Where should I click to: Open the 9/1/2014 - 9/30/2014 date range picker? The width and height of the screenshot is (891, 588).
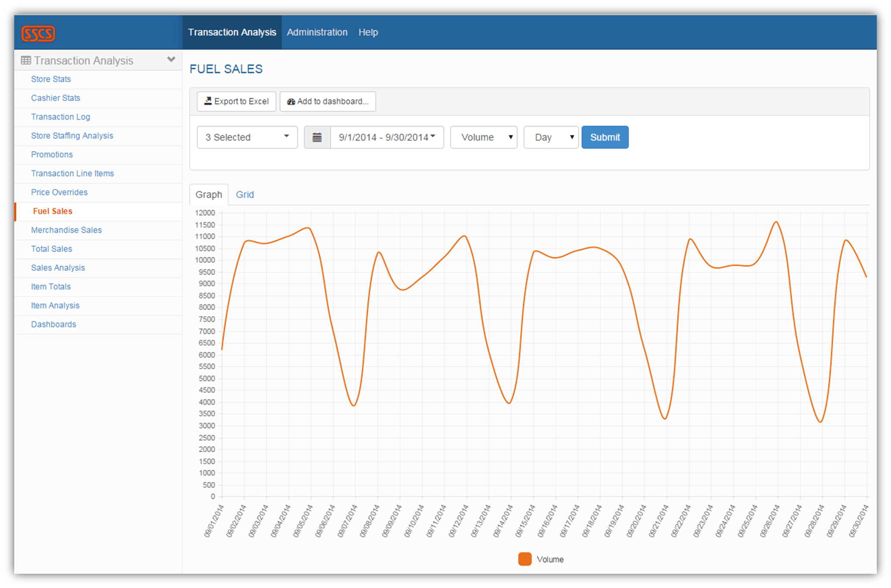[386, 138]
